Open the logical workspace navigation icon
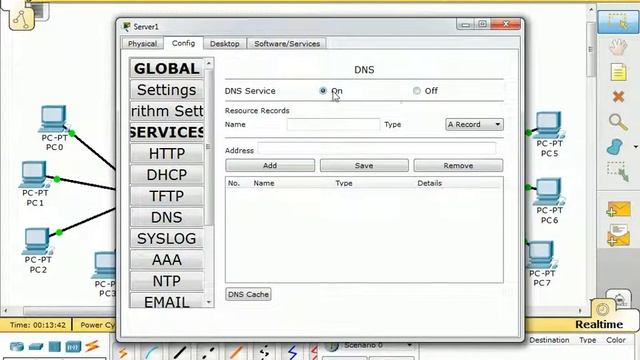 pos(21,18)
